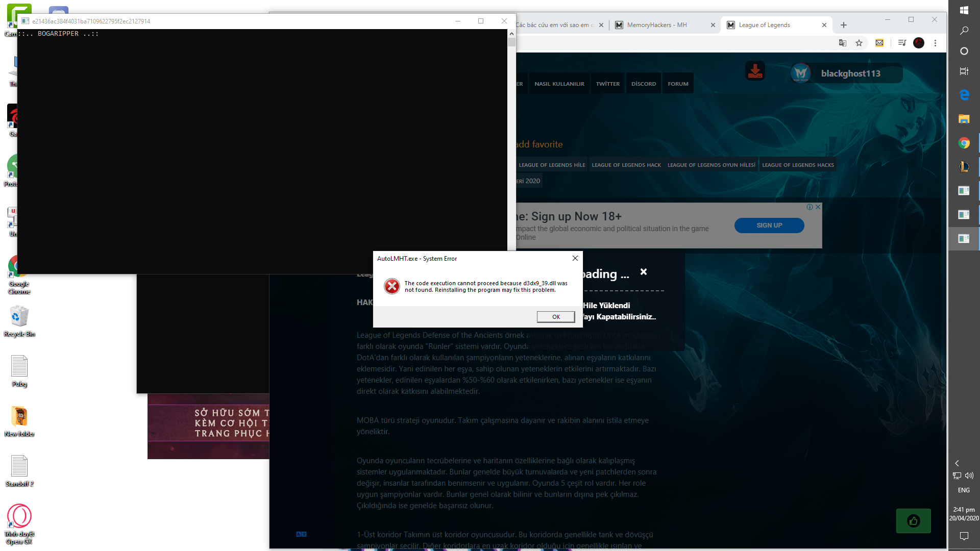Screen dimensions: 980x551
Task: Close the advertisement with the X icon
Action: [x=818, y=207]
